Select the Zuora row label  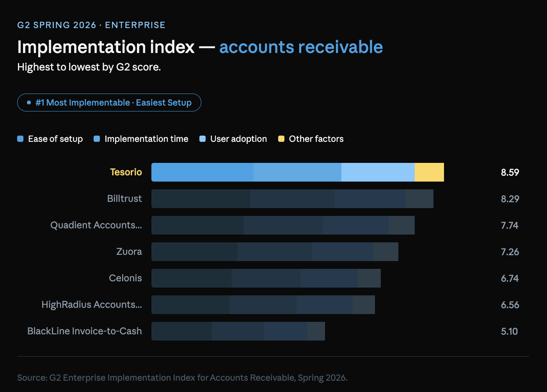point(129,252)
